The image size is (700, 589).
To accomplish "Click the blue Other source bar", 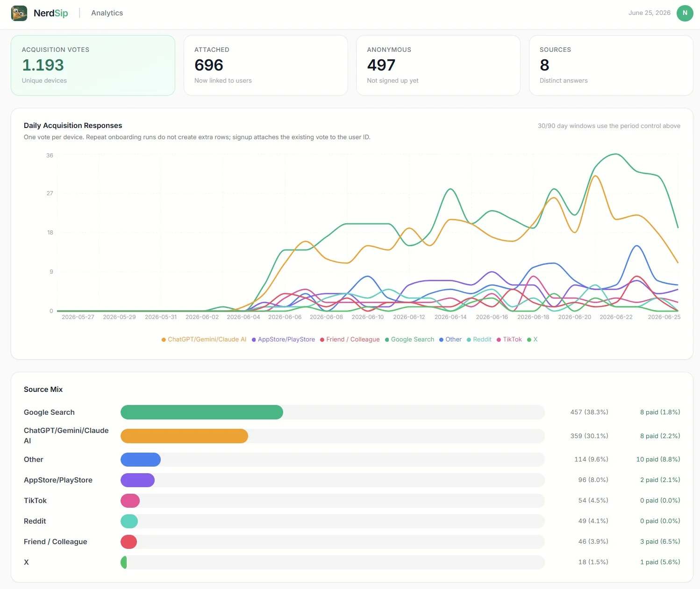I will tap(141, 460).
